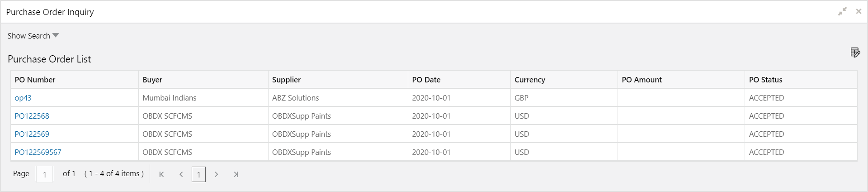Close the Purchase Order Inquiry panel

click(x=859, y=12)
